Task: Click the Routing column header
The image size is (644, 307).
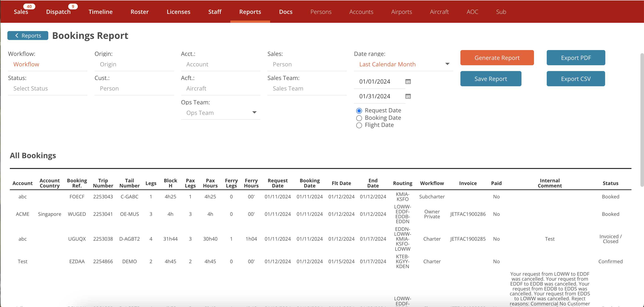Action: pyautogui.click(x=402, y=183)
